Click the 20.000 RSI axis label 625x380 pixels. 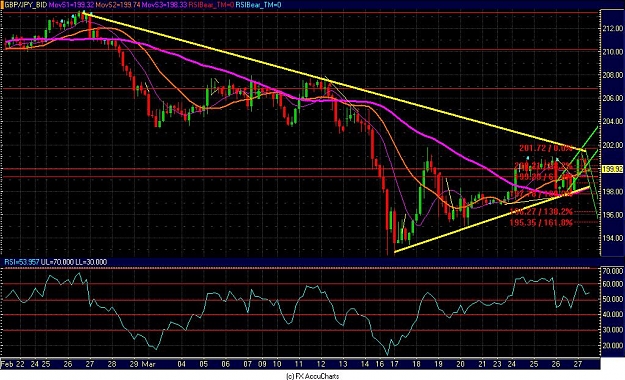click(613, 346)
